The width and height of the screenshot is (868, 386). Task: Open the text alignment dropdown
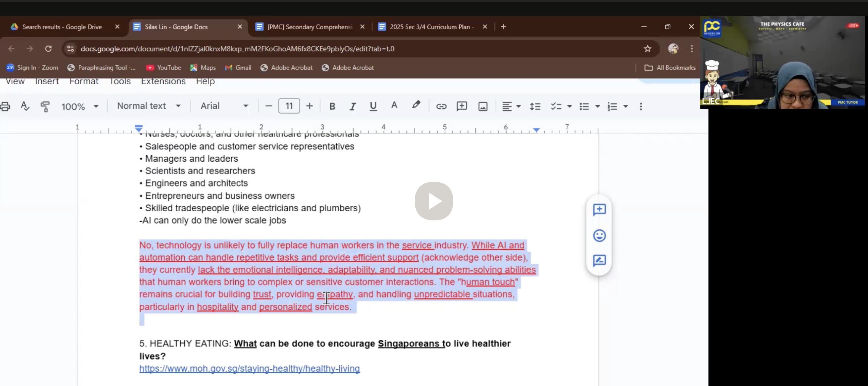(511, 106)
